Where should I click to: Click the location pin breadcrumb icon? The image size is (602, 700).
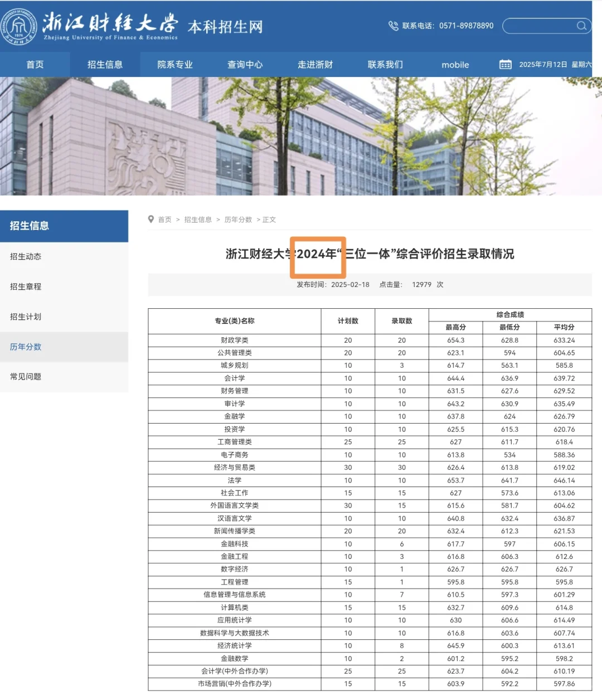[151, 219]
